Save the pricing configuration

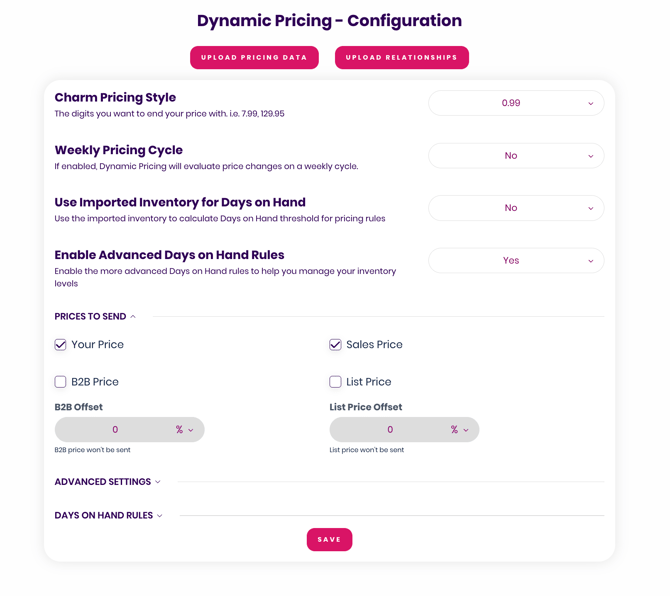329,540
